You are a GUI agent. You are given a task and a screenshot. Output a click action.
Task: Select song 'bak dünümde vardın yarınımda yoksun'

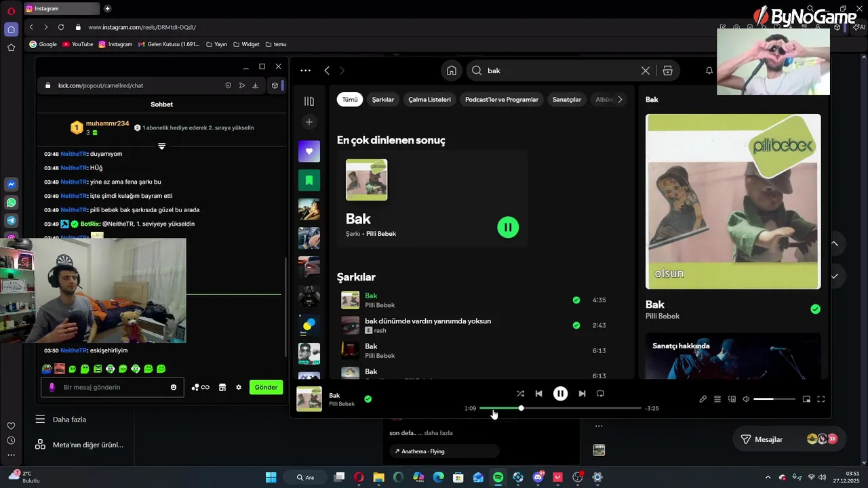click(428, 321)
